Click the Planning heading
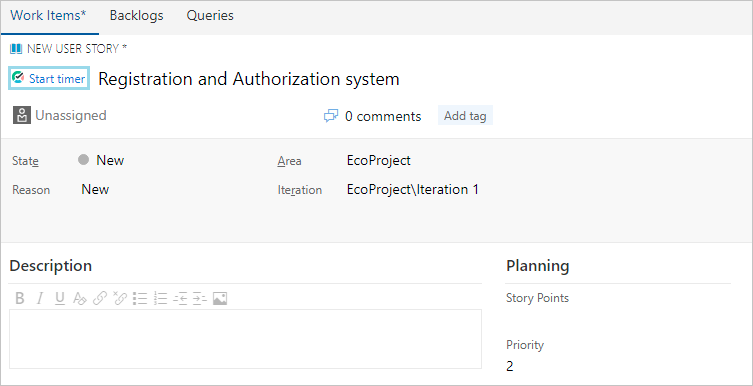 coord(537,265)
